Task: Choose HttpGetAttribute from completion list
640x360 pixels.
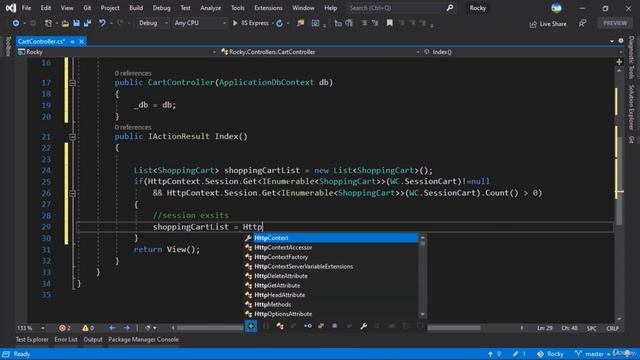Action: (x=331, y=286)
